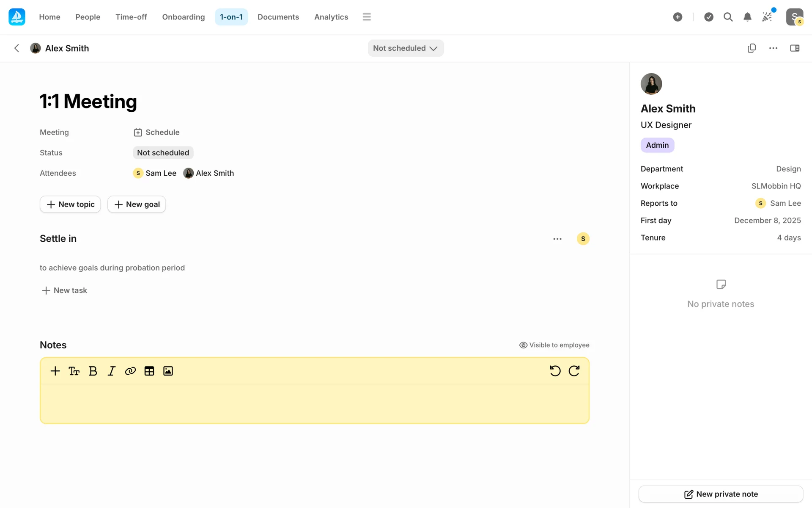Switch to the People tab
812x508 pixels.
click(88, 17)
